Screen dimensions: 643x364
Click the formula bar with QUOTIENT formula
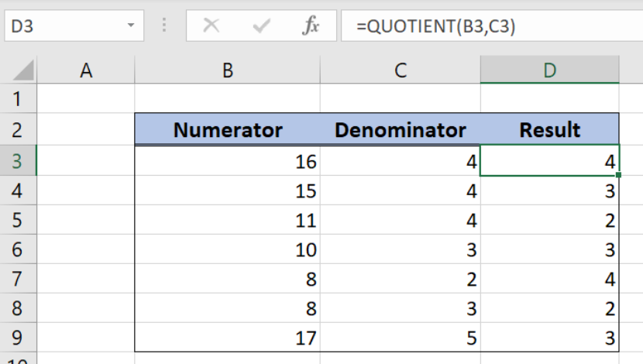click(492, 26)
